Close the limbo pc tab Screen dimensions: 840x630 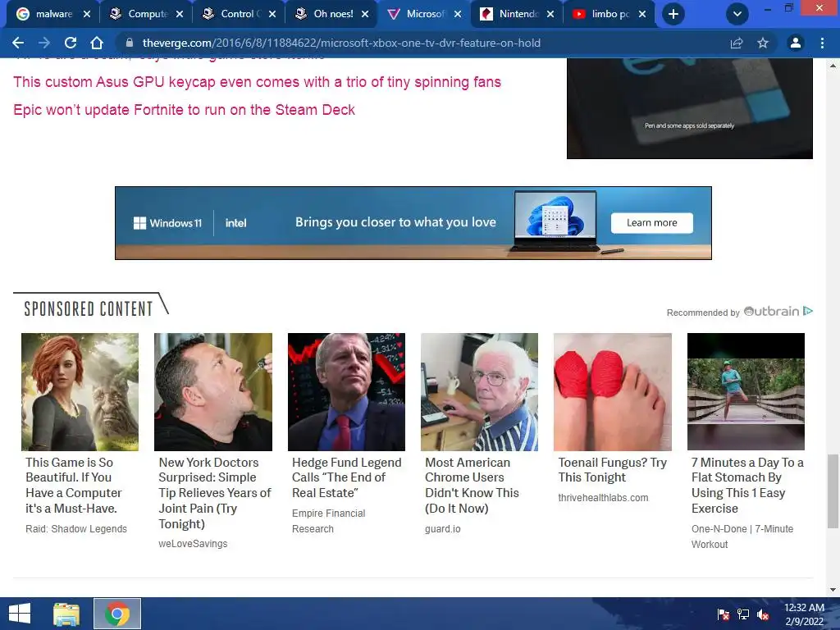(x=642, y=14)
